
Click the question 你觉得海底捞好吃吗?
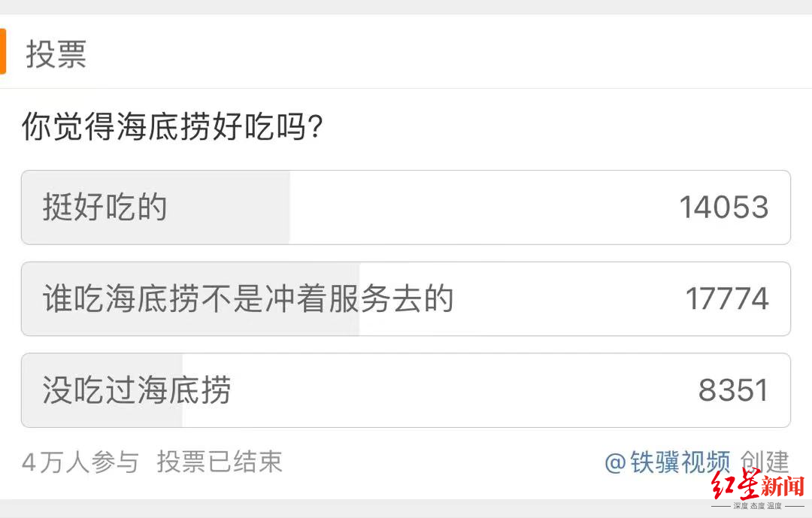coord(173,128)
